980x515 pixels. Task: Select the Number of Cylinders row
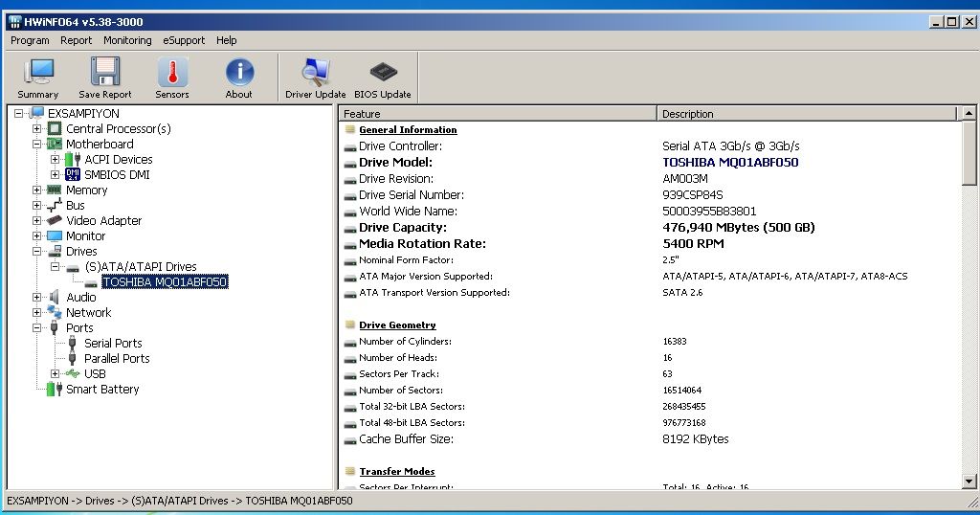(x=650, y=341)
